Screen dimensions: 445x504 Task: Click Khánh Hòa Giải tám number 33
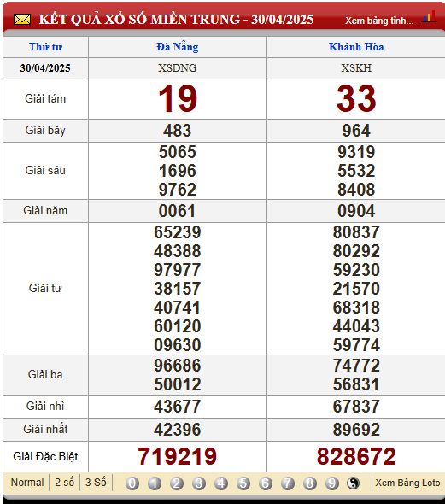pyautogui.click(x=356, y=99)
